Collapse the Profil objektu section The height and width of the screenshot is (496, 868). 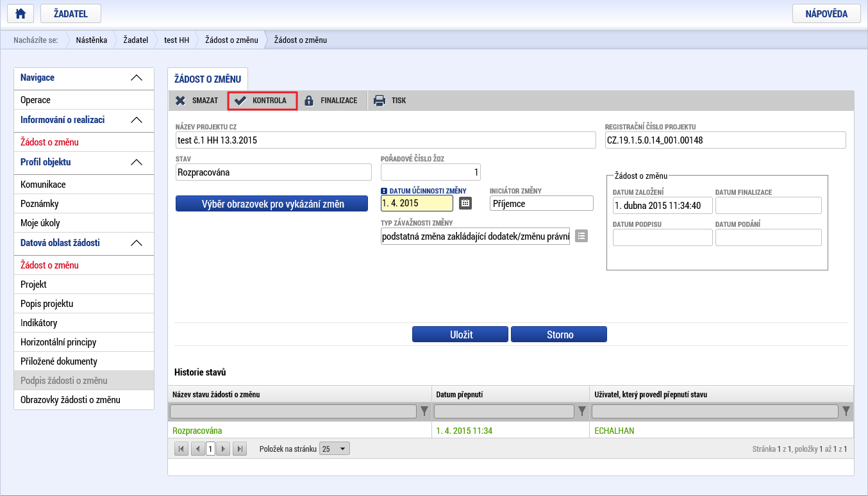[x=137, y=162]
